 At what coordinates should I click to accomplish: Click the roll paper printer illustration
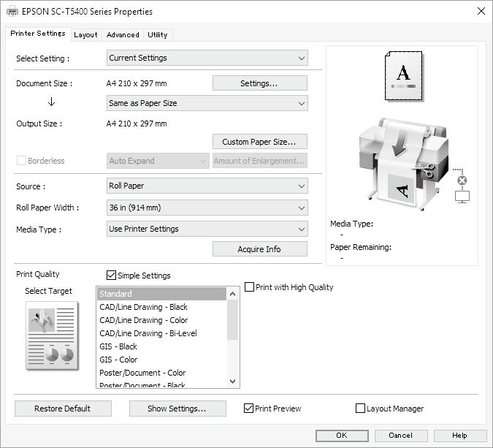pyautogui.click(x=404, y=164)
